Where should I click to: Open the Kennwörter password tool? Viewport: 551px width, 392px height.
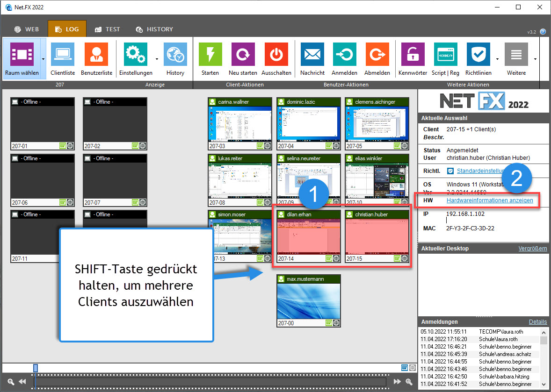[x=413, y=58]
